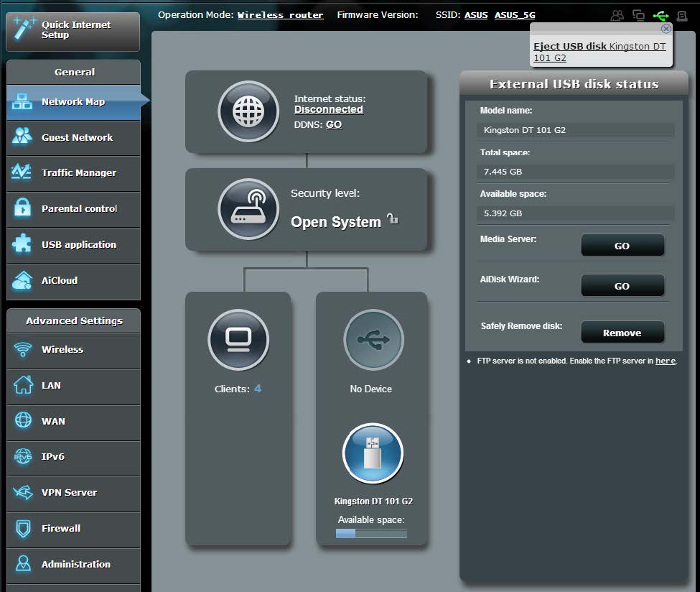The height and width of the screenshot is (592, 700).
Task: Click the guest network users icon in header
Action: click(617, 16)
